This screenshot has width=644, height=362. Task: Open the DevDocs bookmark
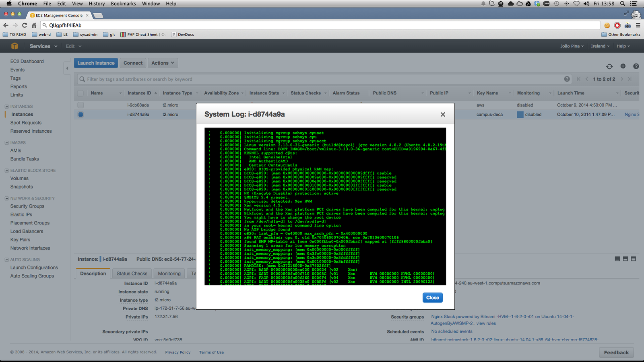click(x=183, y=35)
